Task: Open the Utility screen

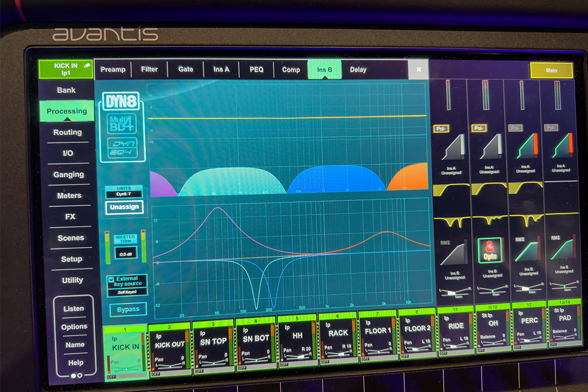Action: [72, 280]
